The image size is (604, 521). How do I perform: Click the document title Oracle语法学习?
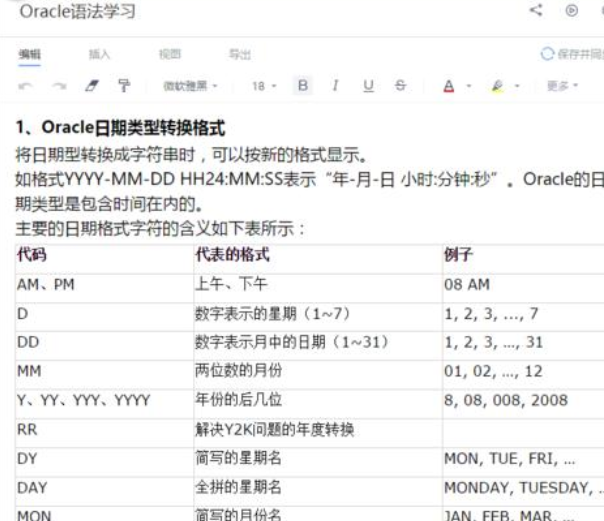tap(77, 12)
